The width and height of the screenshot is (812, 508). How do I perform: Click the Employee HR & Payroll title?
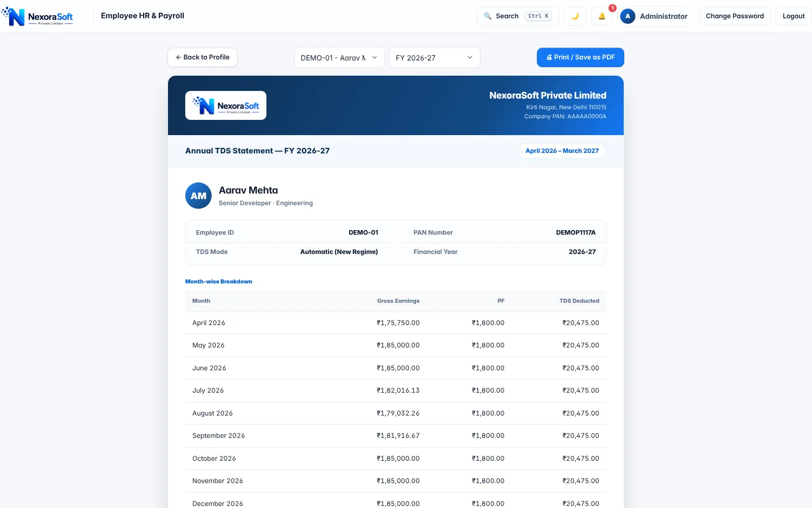pos(143,16)
